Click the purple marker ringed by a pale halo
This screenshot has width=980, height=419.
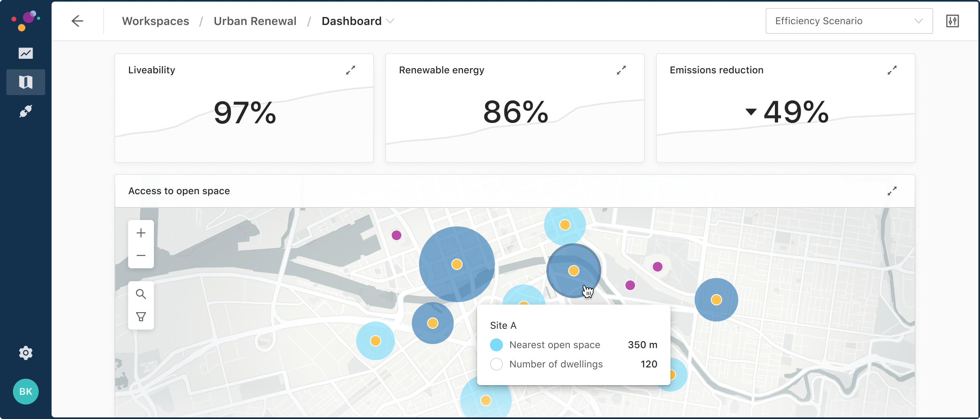point(658,267)
